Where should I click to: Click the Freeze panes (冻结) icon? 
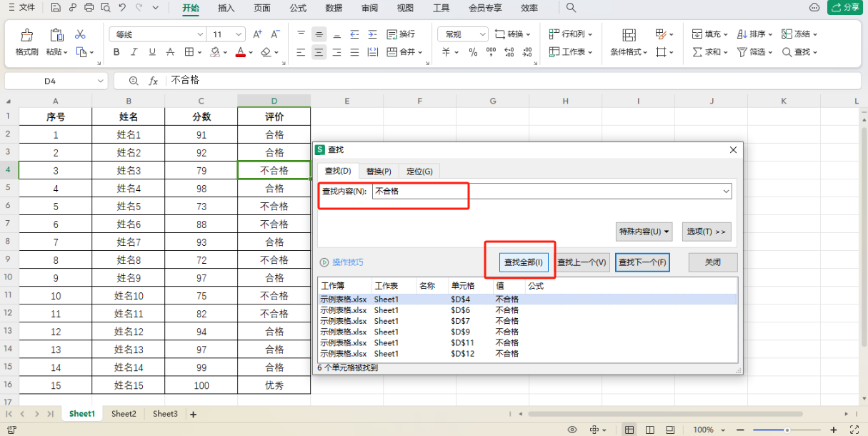point(787,34)
